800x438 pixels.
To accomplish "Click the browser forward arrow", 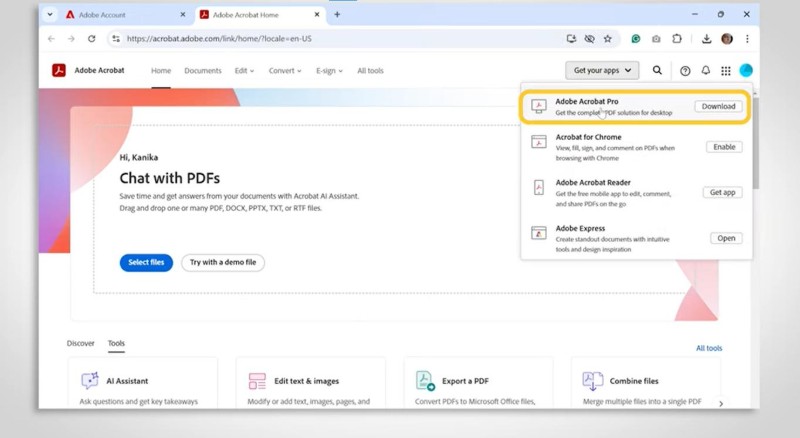I will (x=71, y=39).
